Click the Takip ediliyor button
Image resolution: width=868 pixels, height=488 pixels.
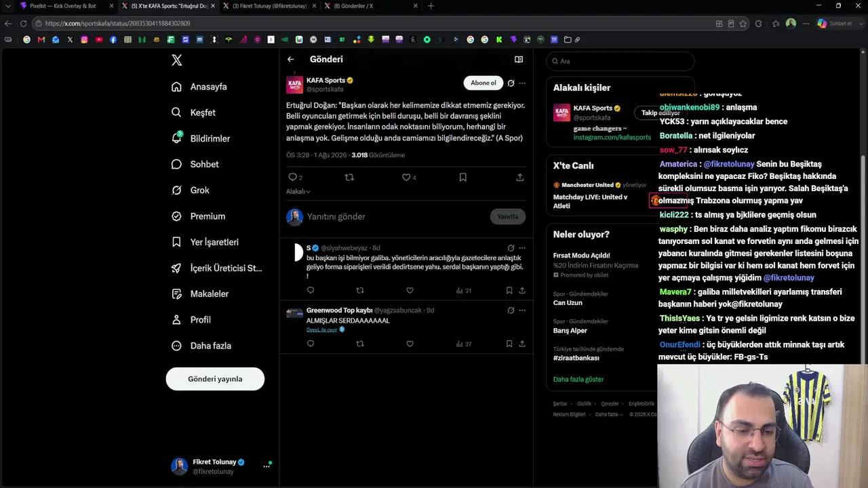[660, 113]
